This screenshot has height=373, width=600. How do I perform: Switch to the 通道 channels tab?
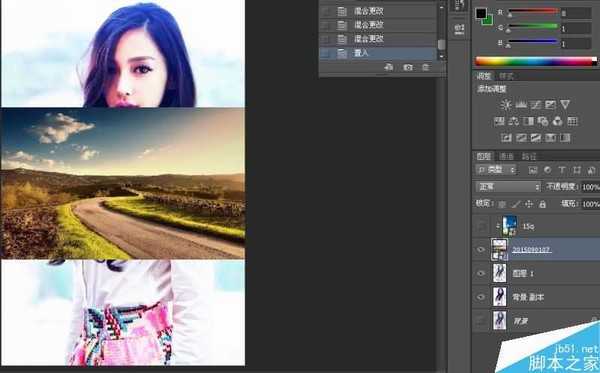pyautogui.click(x=506, y=156)
